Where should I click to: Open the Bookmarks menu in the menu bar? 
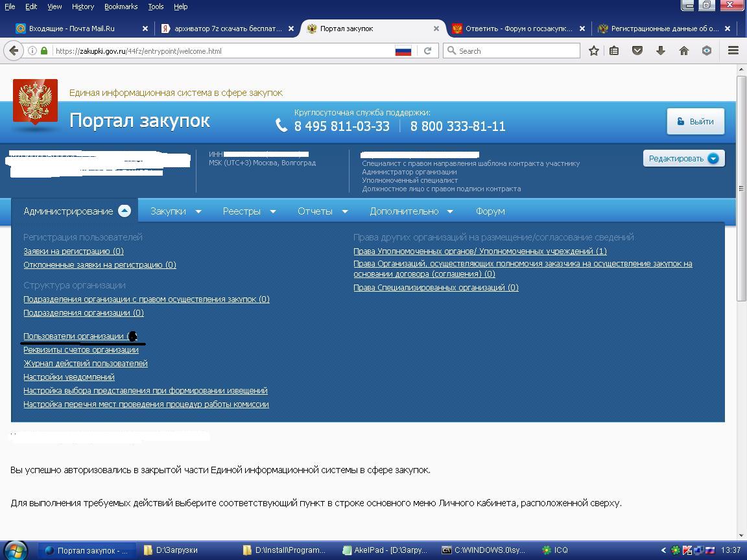[x=121, y=6]
